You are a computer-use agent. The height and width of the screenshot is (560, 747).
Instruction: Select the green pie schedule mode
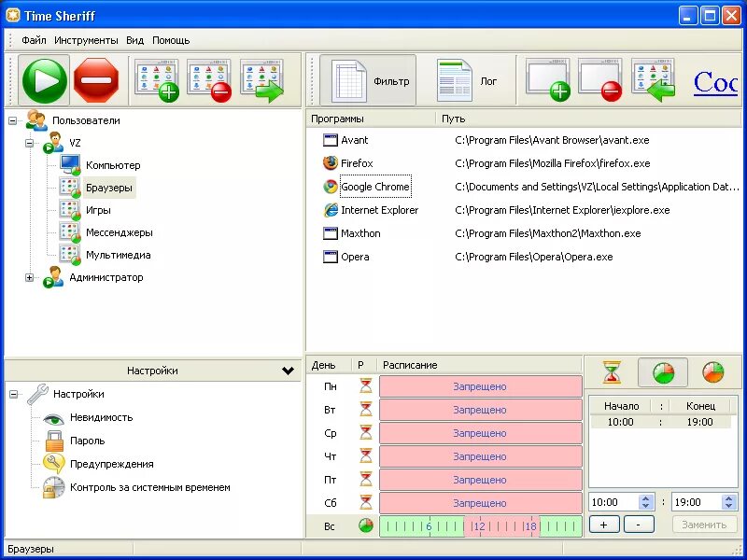(663, 371)
